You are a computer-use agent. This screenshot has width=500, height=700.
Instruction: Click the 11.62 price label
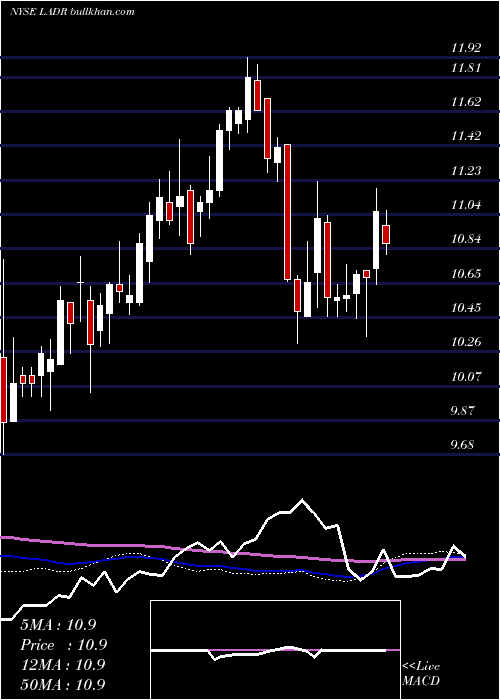tap(466, 102)
